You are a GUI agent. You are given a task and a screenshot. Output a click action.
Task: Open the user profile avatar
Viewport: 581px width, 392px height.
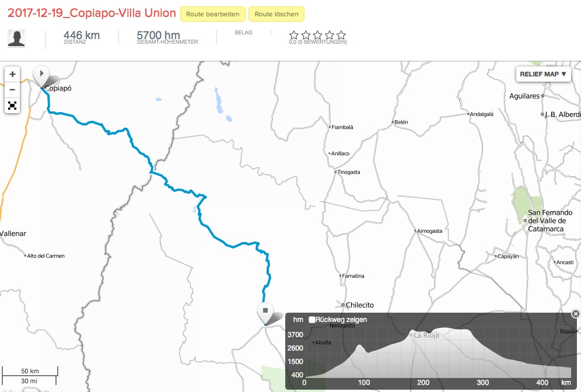click(x=16, y=38)
